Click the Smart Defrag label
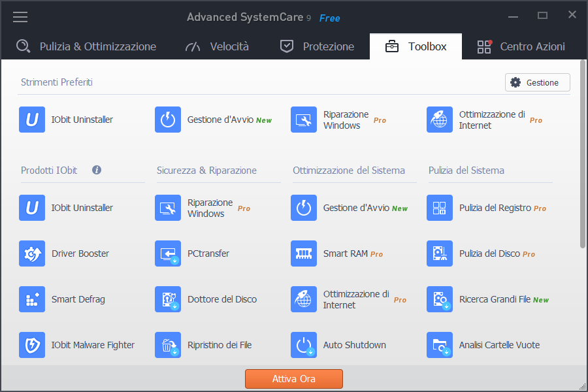Viewport: 588px width, 392px height. [x=78, y=299]
